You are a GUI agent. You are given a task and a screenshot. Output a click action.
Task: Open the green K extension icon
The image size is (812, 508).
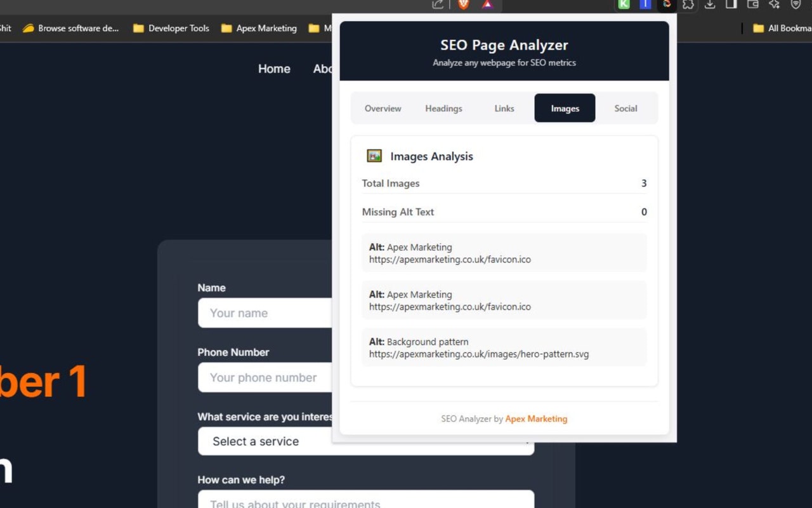point(624,4)
